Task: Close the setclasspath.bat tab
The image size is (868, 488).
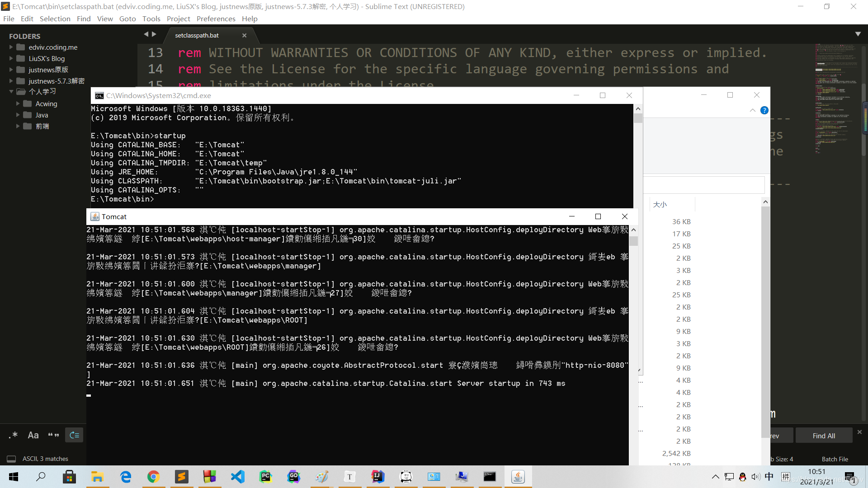Action: click(x=244, y=35)
